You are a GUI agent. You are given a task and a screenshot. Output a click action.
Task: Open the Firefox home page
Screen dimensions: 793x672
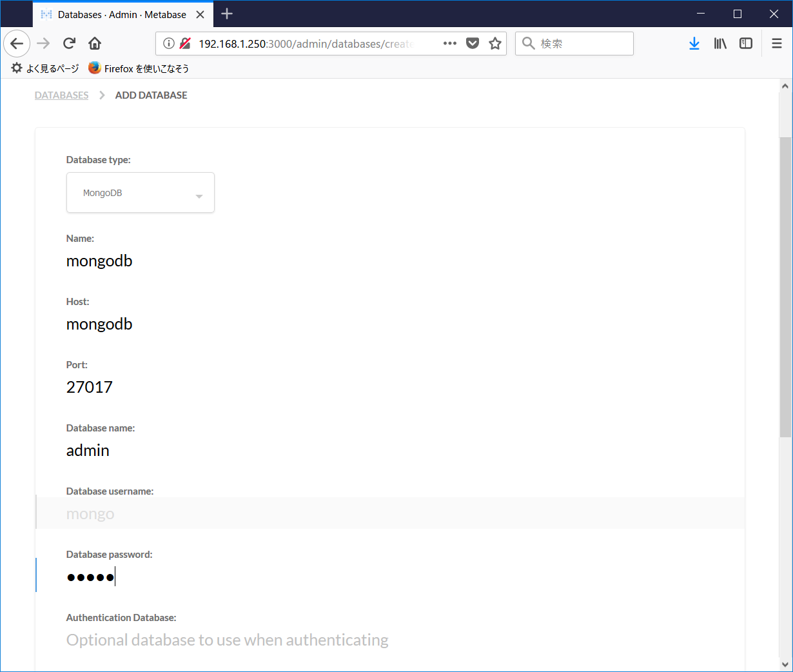coord(94,43)
